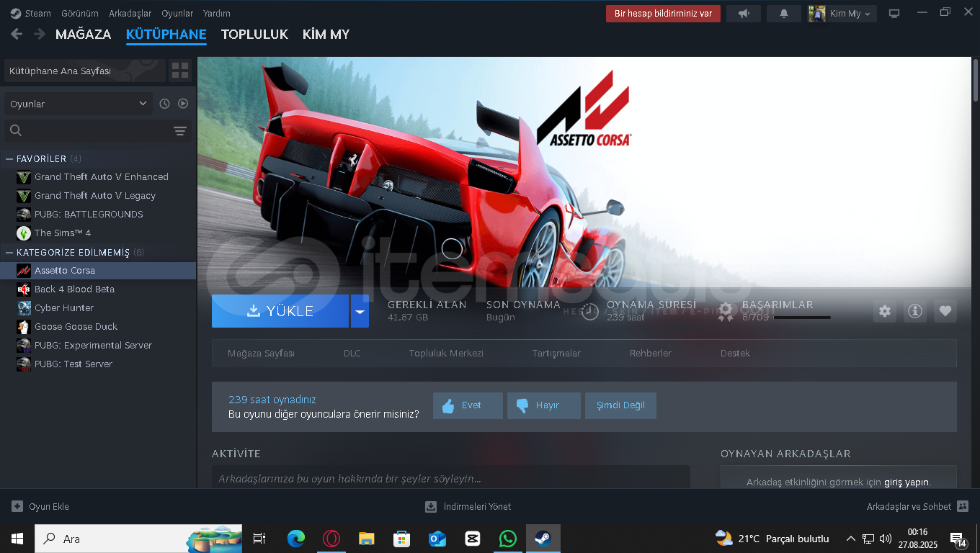Expand the Kim My account dropdown
Image resolution: width=980 pixels, height=553 pixels.
coord(842,13)
